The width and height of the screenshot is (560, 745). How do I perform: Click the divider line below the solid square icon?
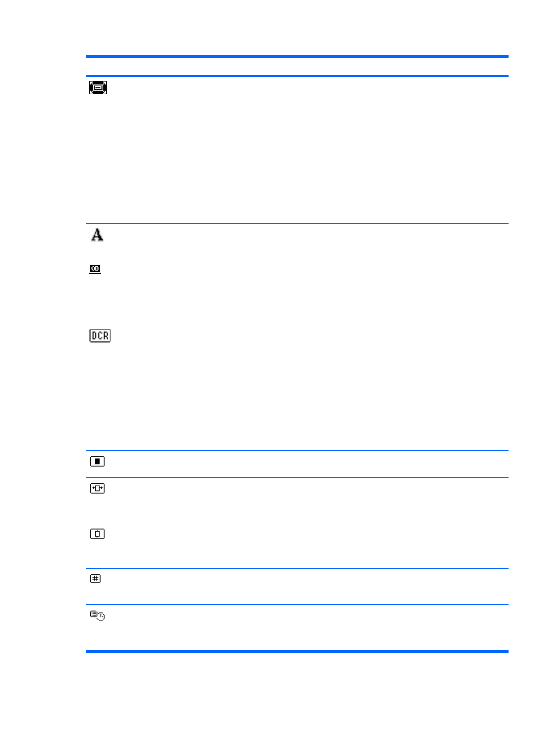297,477
